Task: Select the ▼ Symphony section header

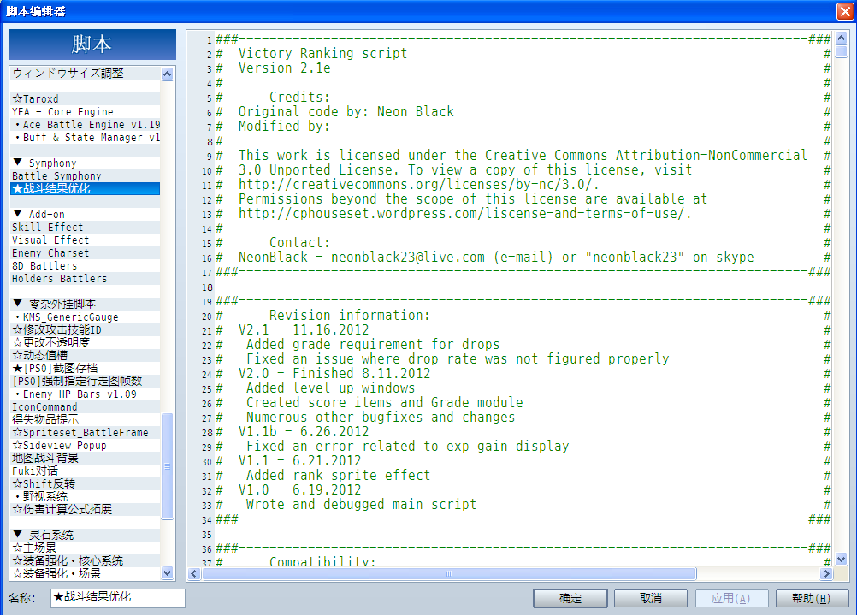Action: tap(86, 163)
